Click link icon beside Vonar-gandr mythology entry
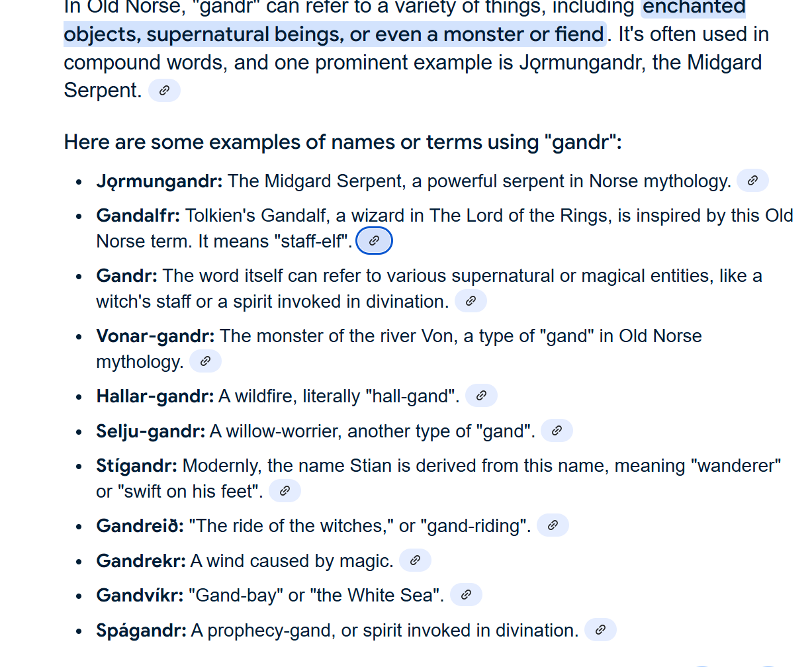 tap(205, 361)
